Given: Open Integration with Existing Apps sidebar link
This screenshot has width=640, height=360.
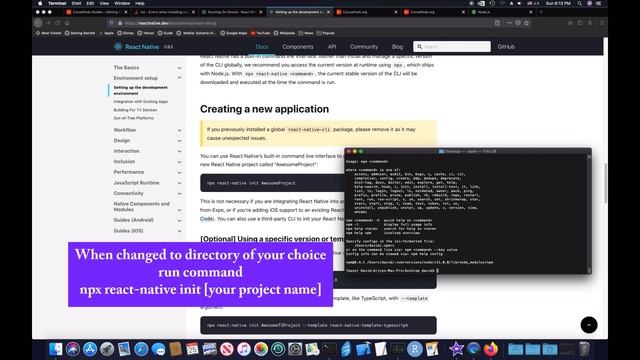Looking at the screenshot, I should pos(141,102).
